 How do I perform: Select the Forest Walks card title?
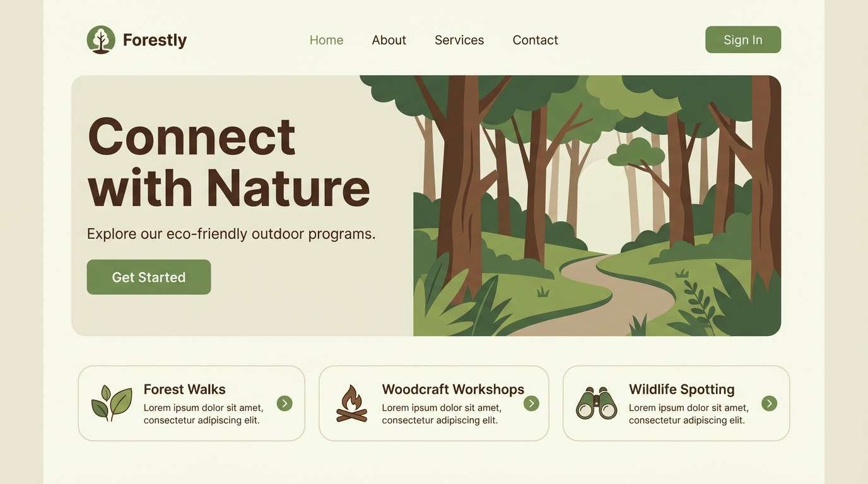[x=184, y=389]
